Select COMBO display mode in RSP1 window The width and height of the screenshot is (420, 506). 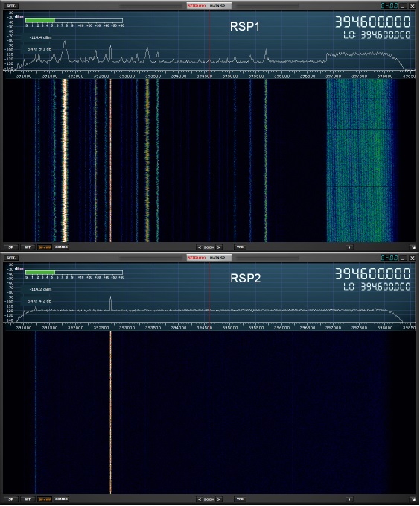pos(61,247)
